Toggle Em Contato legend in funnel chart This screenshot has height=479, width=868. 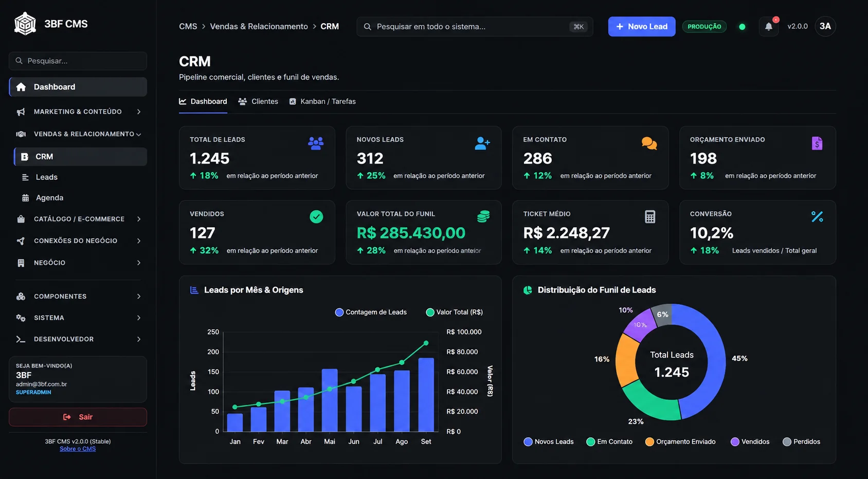(609, 442)
